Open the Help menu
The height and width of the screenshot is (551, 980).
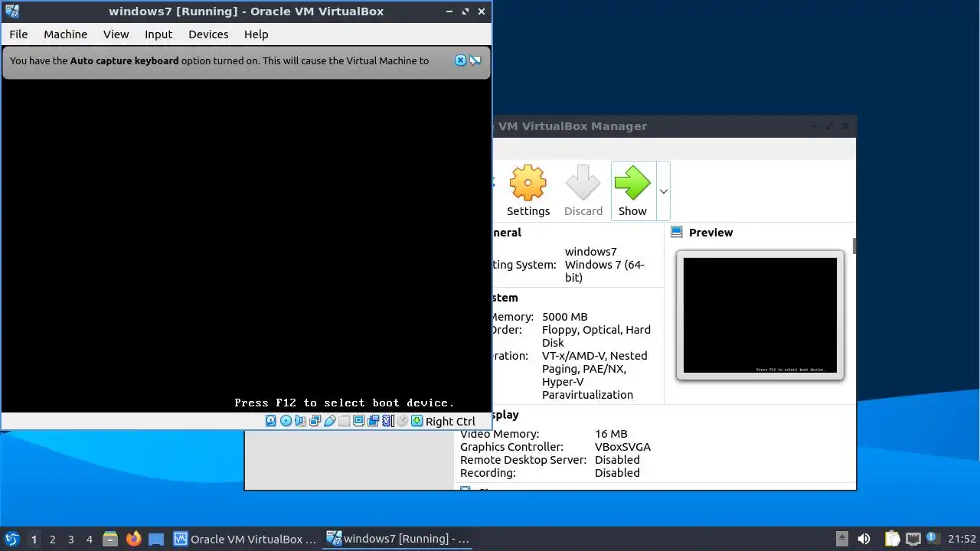pos(256,34)
